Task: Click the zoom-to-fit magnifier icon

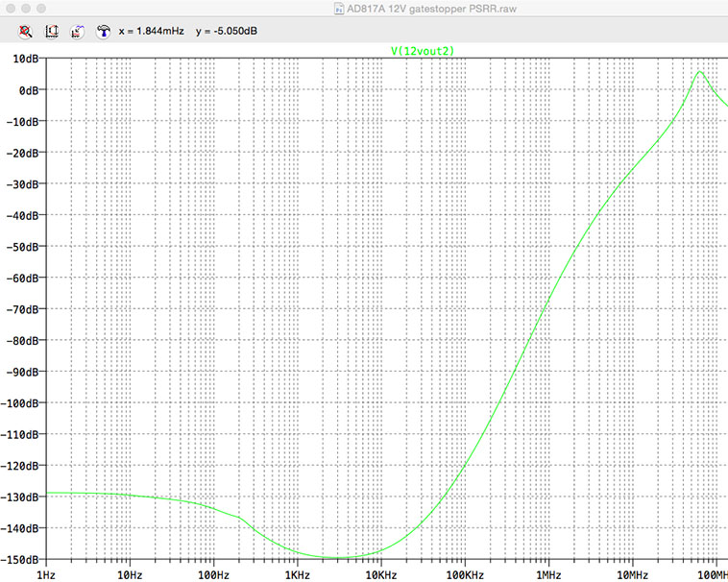Action: [26, 32]
